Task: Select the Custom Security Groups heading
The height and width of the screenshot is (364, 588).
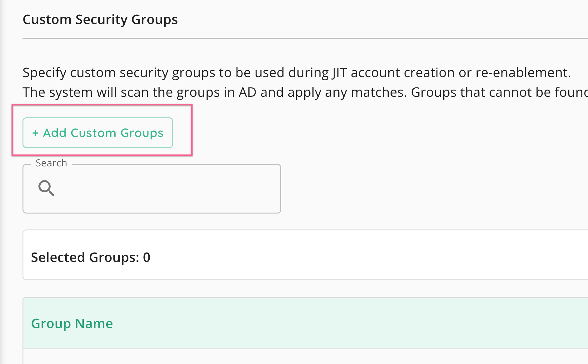Action: click(100, 19)
